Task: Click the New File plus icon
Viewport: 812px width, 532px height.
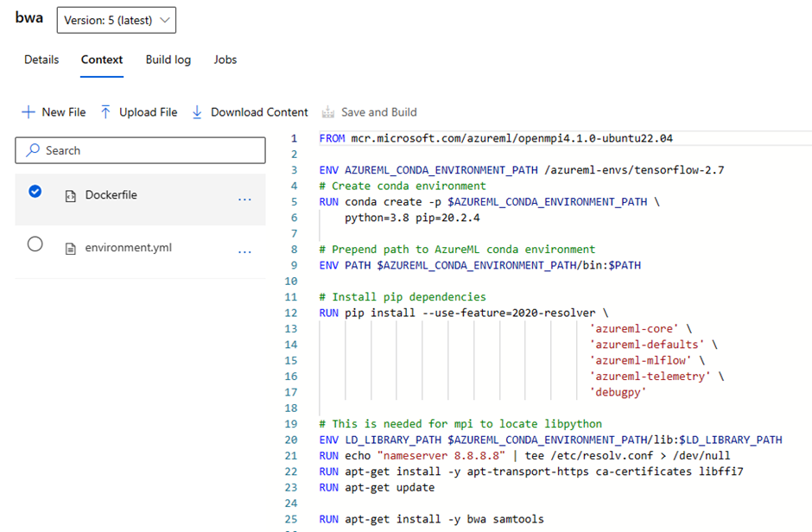Action: point(28,112)
